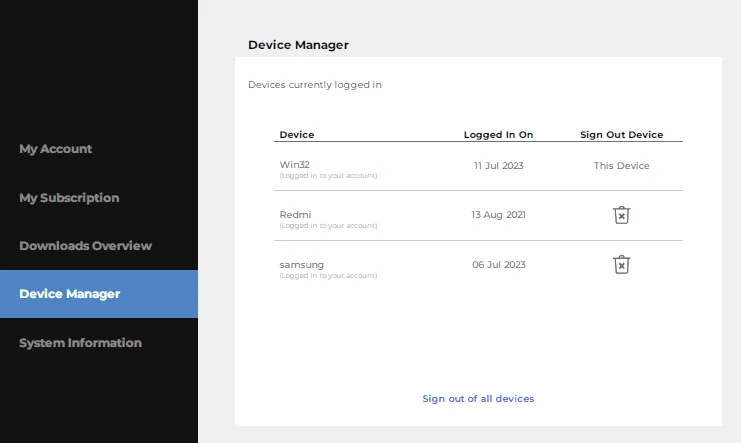Image resolution: width=741 pixels, height=443 pixels.
Task: Click the logged-in note under Win32
Action: 328,176
